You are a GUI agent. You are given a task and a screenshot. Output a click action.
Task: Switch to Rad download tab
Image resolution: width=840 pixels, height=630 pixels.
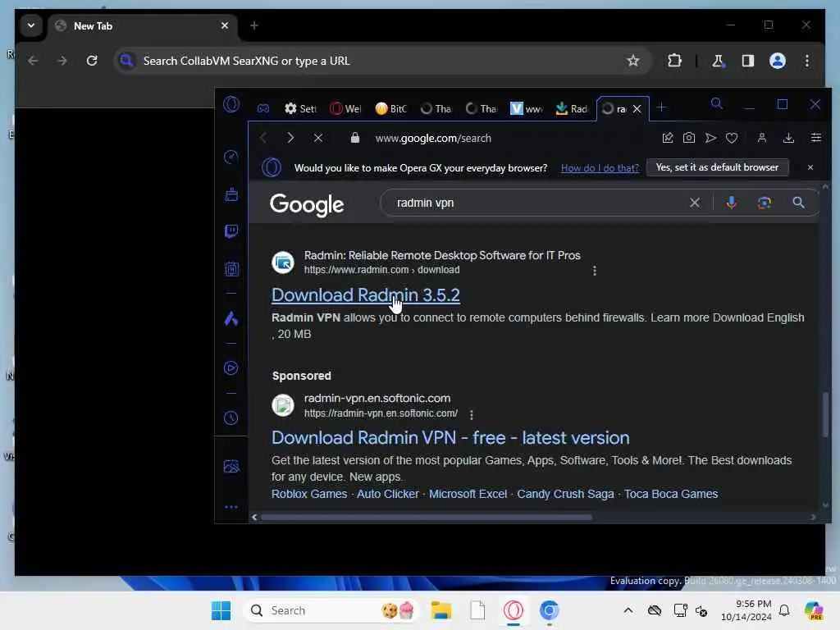(x=572, y=109)
